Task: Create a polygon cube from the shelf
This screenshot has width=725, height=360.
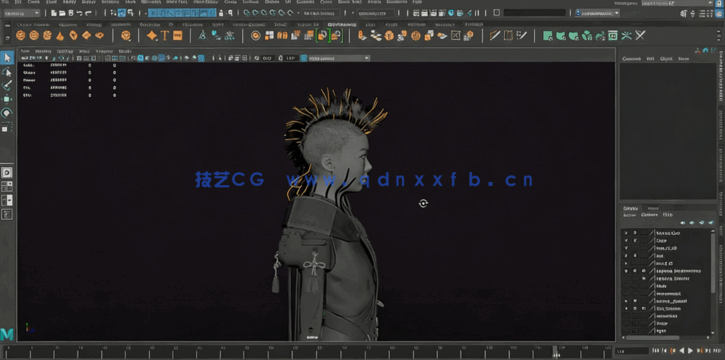Action: click(34, 35)
